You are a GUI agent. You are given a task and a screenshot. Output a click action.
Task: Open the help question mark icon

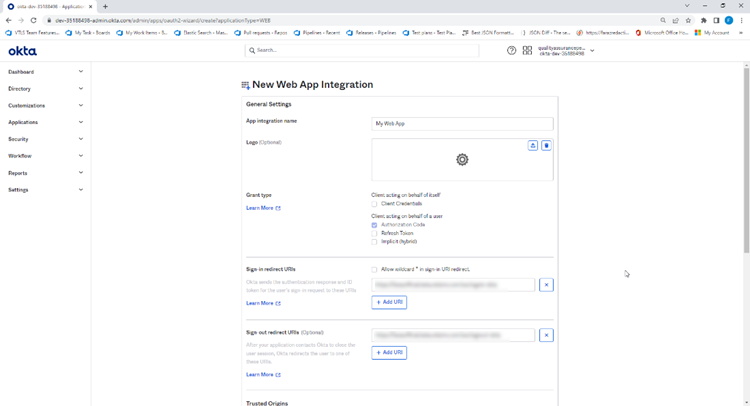point(511,50)
